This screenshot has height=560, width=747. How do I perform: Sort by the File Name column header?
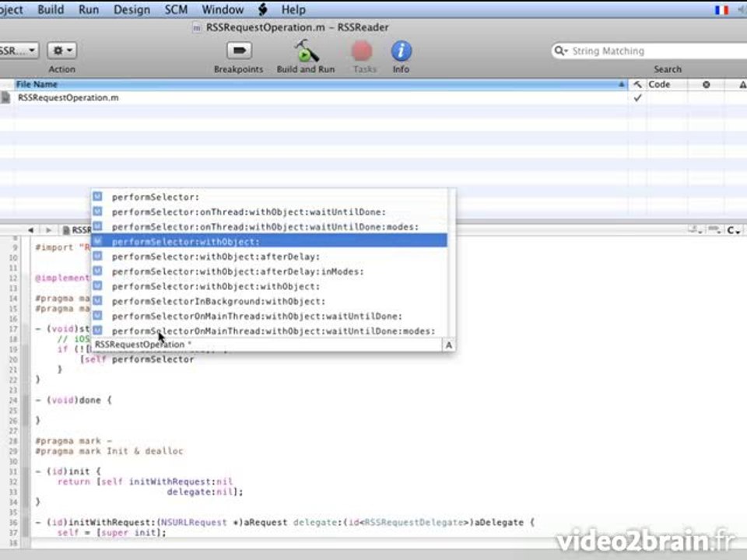tap(320, 84)
